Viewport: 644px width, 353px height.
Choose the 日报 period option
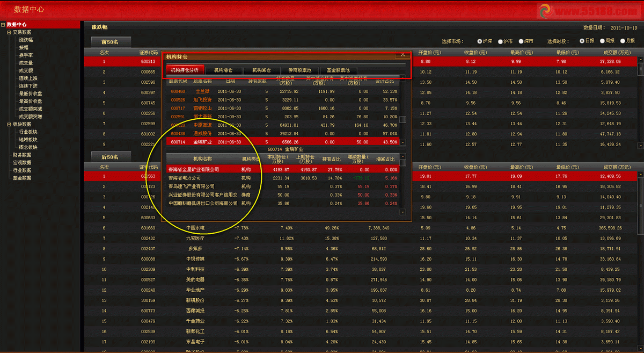(x=582, y=41)
